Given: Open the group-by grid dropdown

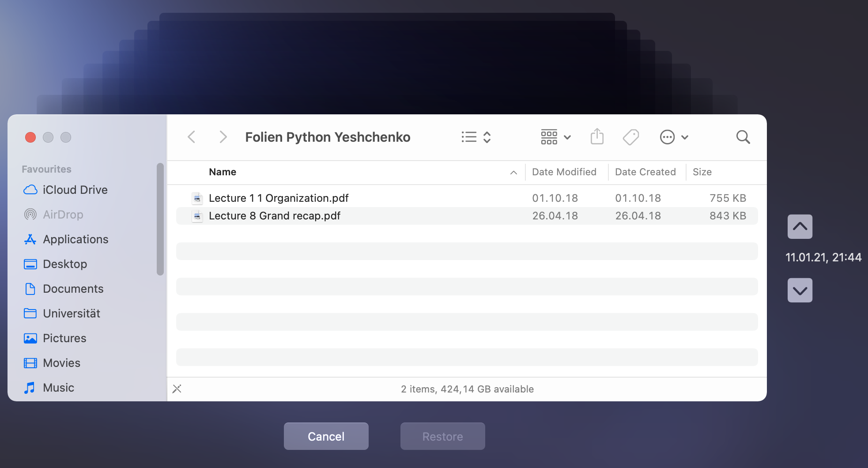Looking at the screenshot, I should pos(556,137).
